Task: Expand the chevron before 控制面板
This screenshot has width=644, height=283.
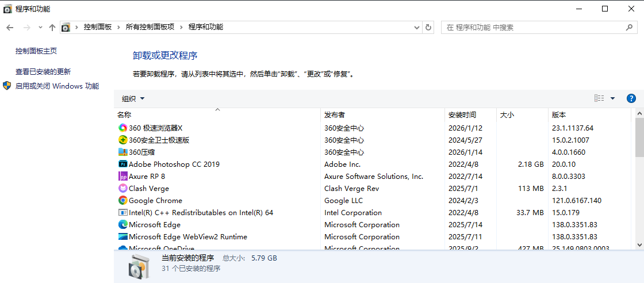Action: pos(76,28)
